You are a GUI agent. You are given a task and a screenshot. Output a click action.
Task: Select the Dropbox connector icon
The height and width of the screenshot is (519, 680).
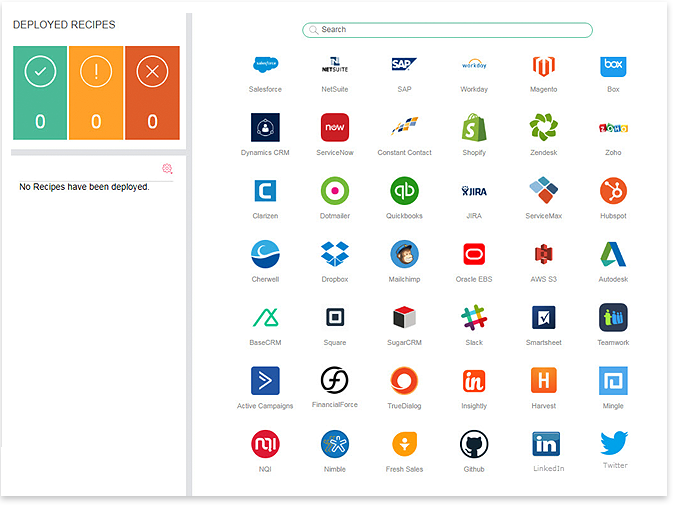(x=335, y=254)
